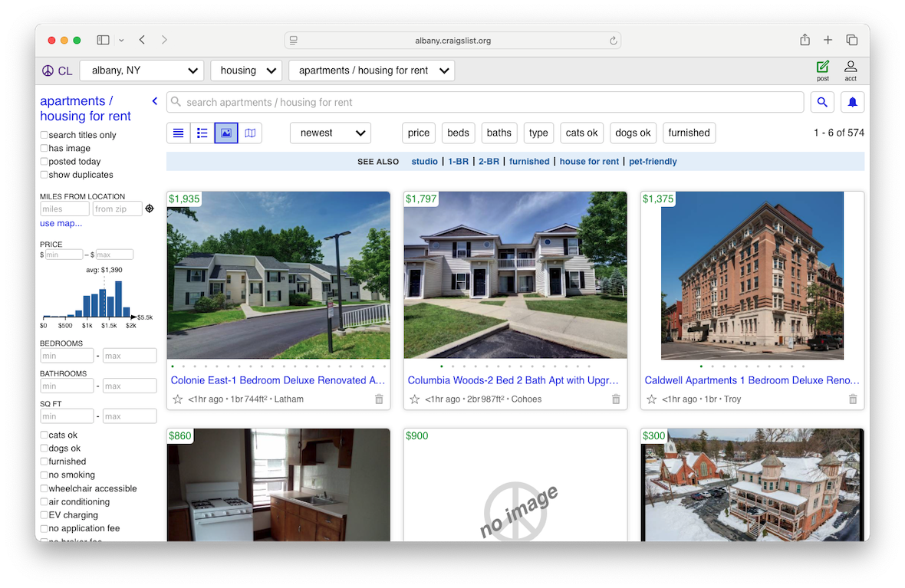Open the albany, NY location dropdown
Image resolution: width=905 pixels, height=588 pixels.
(x=141, y=71)
